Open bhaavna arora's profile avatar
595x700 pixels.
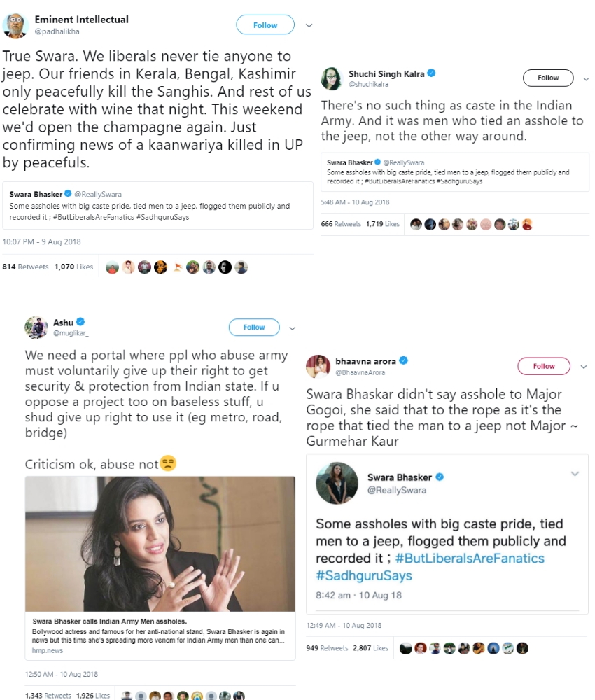(x=318, y=367)
